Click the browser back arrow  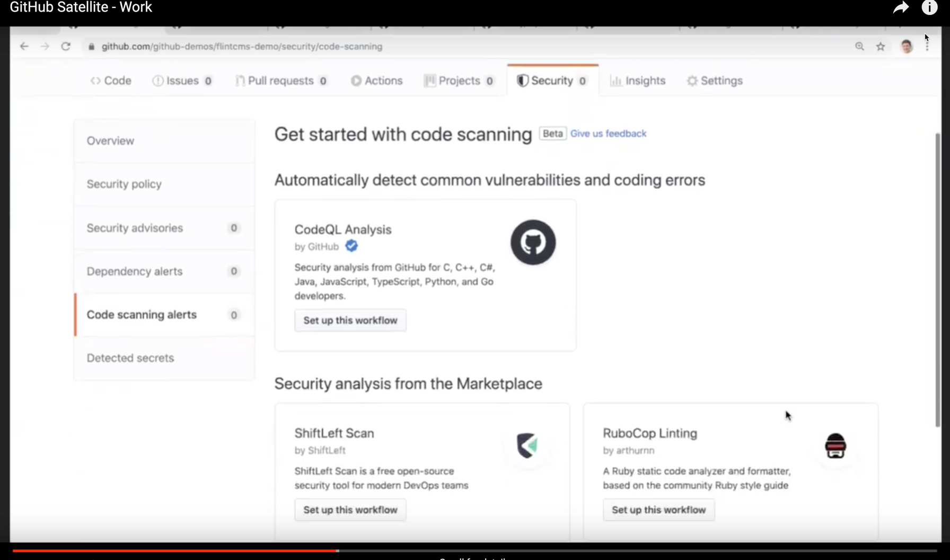pyautogui.click(x=24, y=47)
